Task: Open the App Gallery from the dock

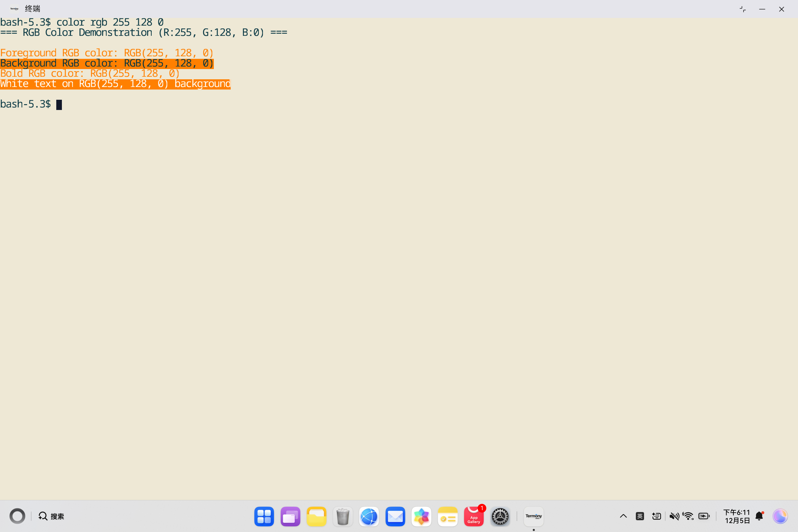Action: 474,516
